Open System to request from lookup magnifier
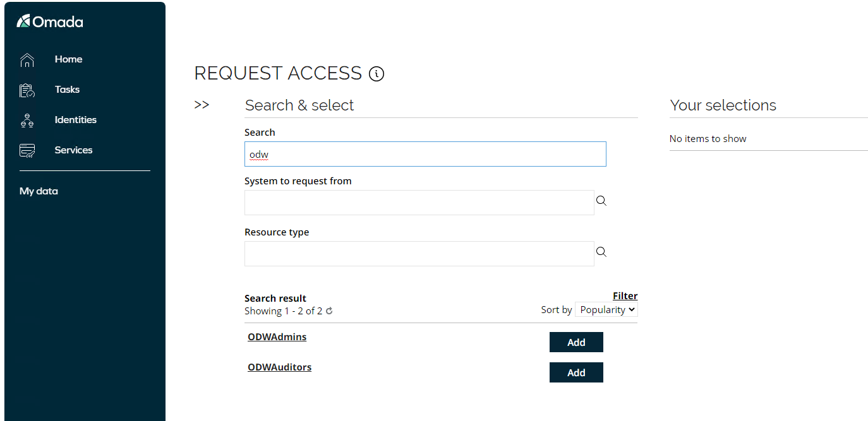The height and width of the screenshot is (421, 868). pos(601,201)
